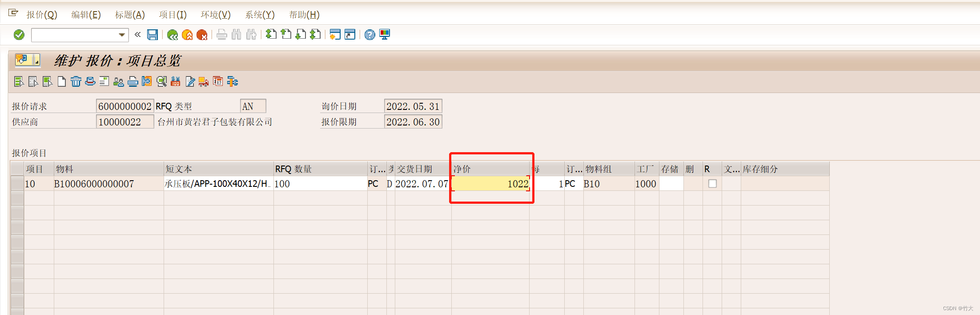Image resolution: width=980 pixels, height=315 pixels.
Task: Click the messages printer icon in application toolbar
Action: pyautogui.click(x=133, y=81)
